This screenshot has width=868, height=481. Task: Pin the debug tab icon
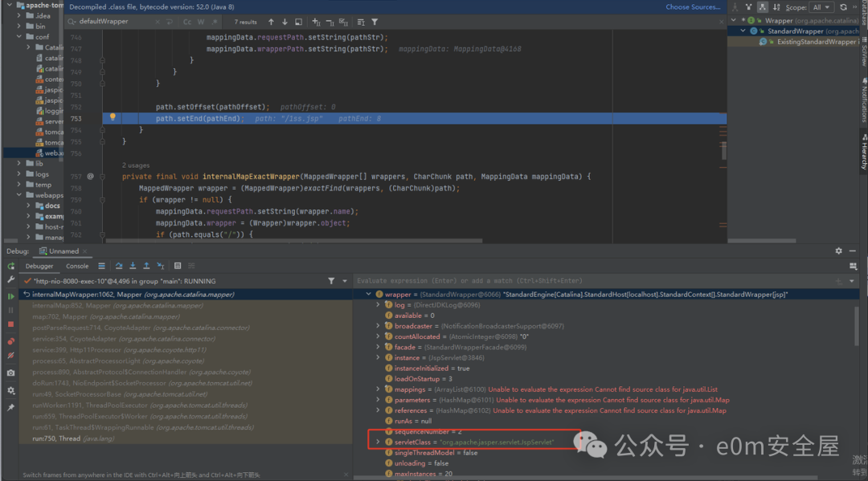point(10,407)
